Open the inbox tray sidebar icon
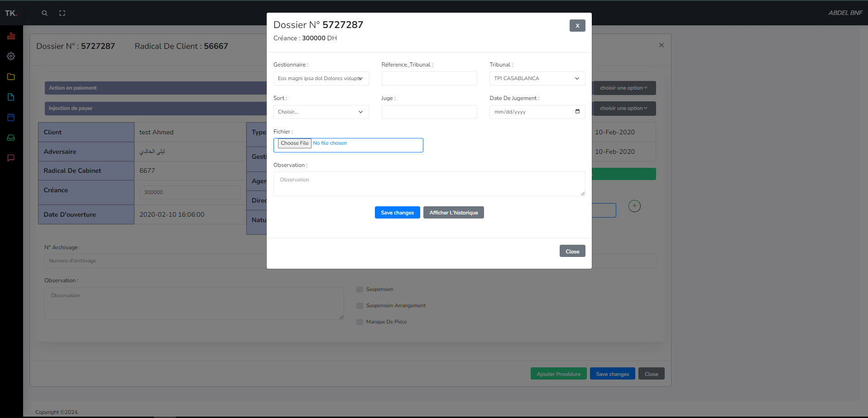Viewport: 868px width, 418px height. tap(11, 138)
